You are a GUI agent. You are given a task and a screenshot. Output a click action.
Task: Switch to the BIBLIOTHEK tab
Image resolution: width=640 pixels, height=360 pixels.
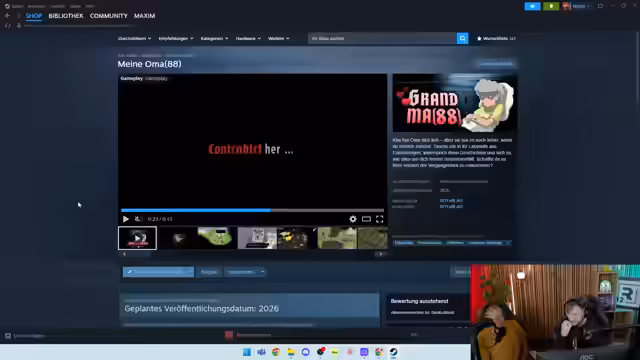(66, 16)
